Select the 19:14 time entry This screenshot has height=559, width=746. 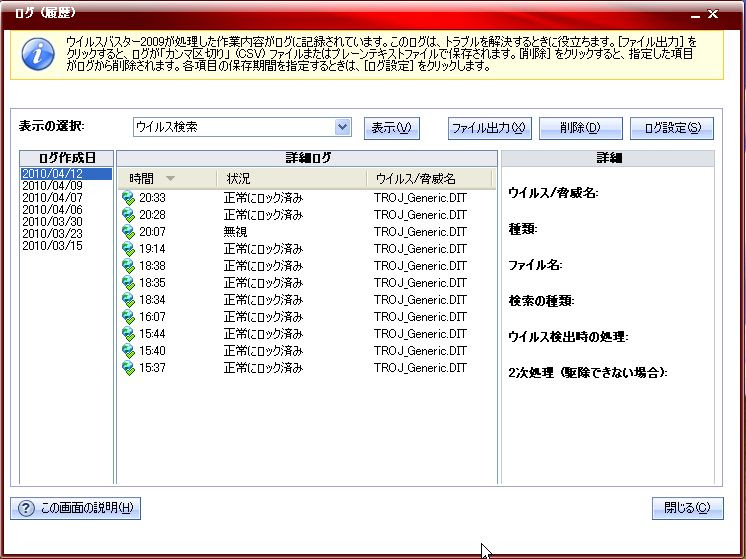coord(152,249)
